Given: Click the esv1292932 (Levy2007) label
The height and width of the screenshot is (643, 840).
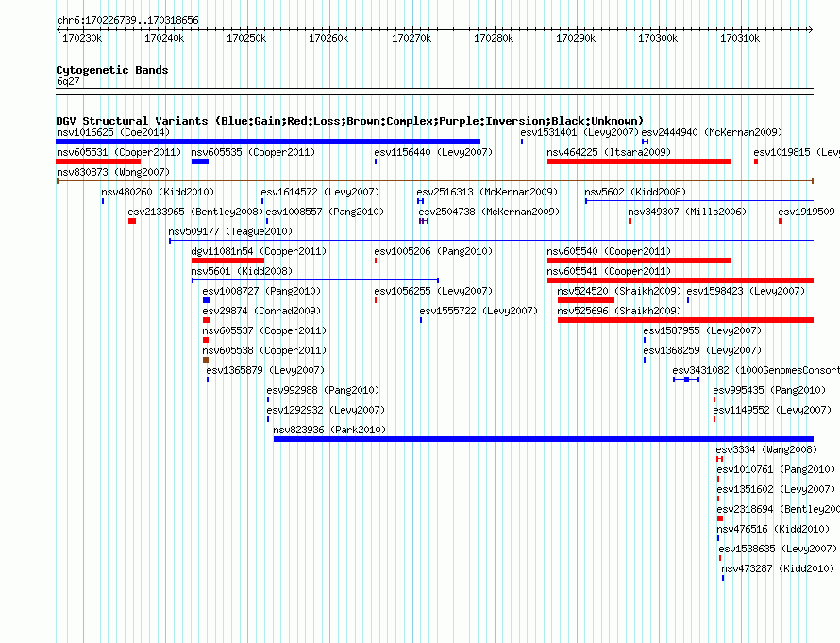Looking at the screenshot, I should (326, 410).
